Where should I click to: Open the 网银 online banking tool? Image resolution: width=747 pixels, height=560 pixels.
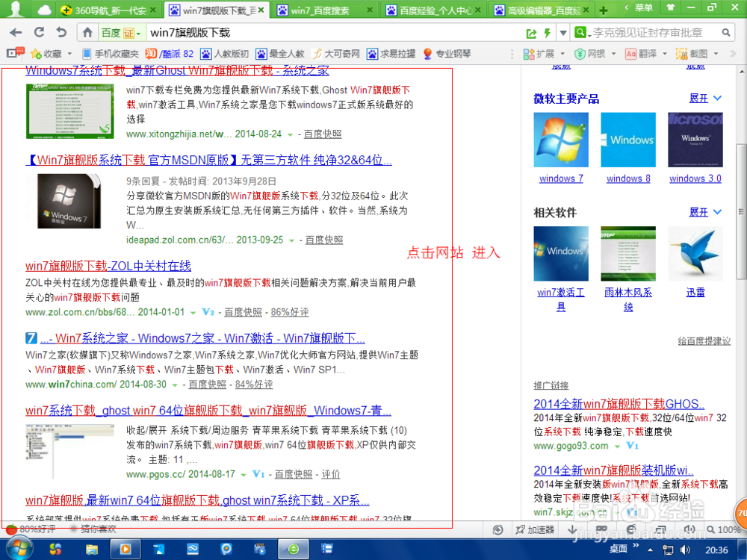pos(590,53)
